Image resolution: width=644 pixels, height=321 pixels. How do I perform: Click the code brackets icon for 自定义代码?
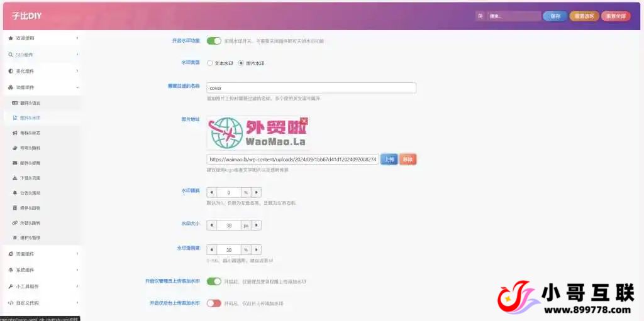pos(11,303)
